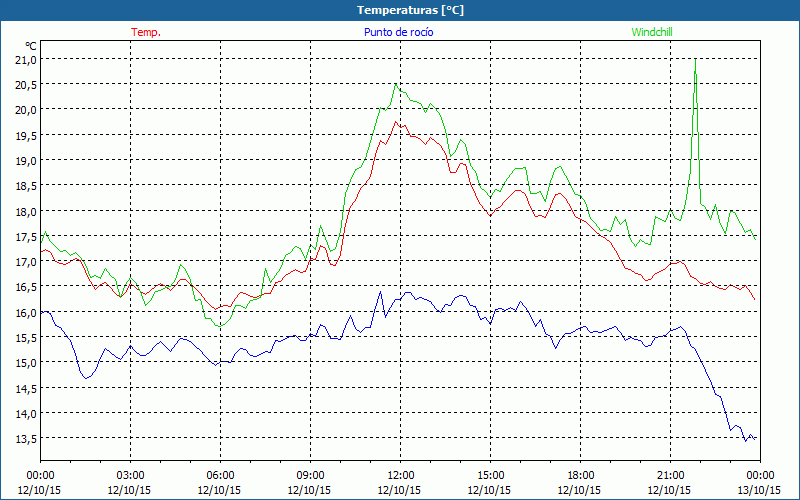Click the 12:00 time axis label
This screenshot has height=500, width=800.
pos(401,476)
